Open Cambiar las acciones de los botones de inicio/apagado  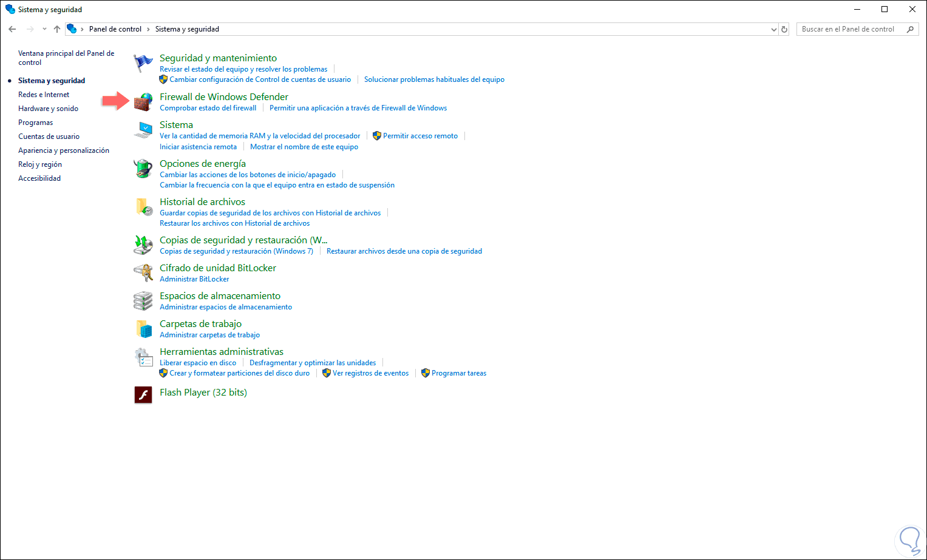[x=248, y=175]
